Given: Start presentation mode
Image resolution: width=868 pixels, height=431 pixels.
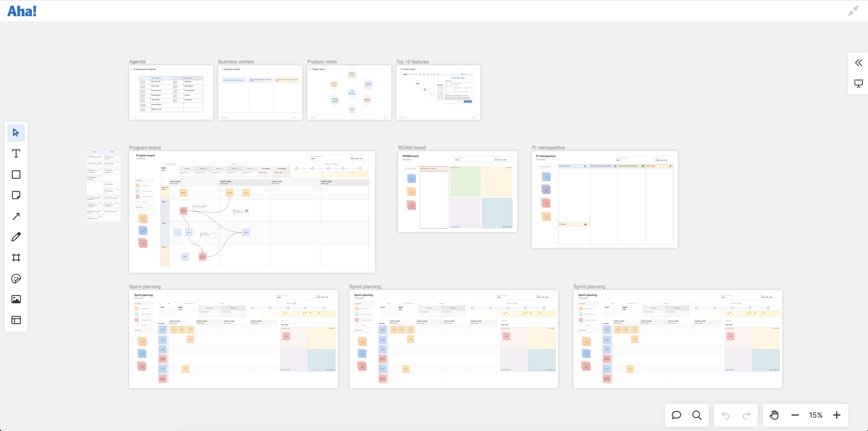Looking at the screenshot, I should [858, 84].
